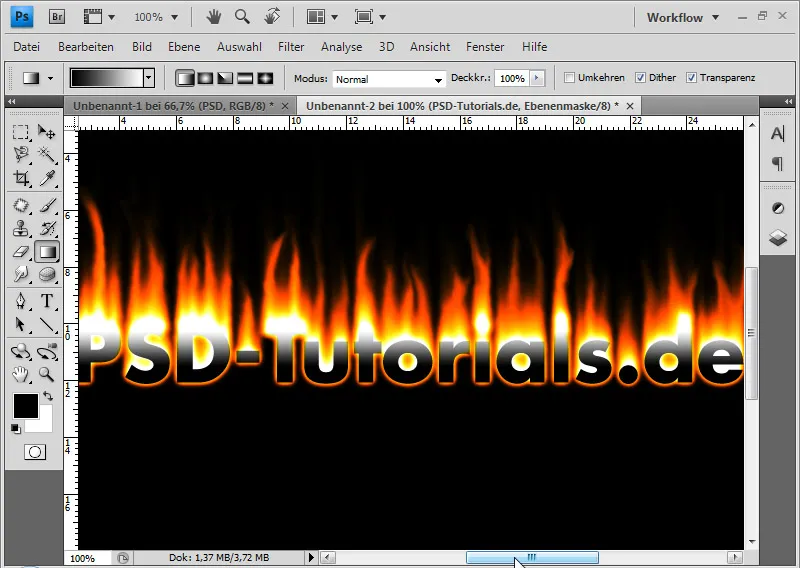Screen dimensions: 800x568
Task: Select the Rotate View tool in application bar
Action: pyautogui.click(x=272, y=17)
